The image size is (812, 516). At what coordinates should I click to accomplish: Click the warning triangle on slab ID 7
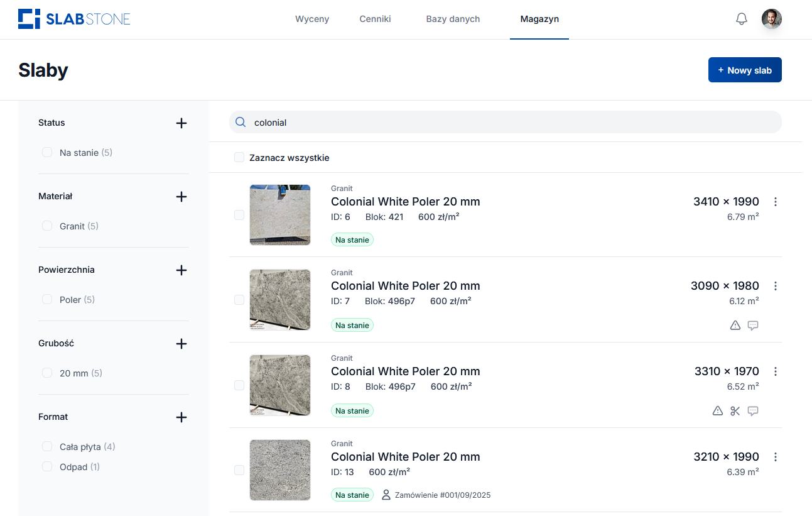point(735,326)
